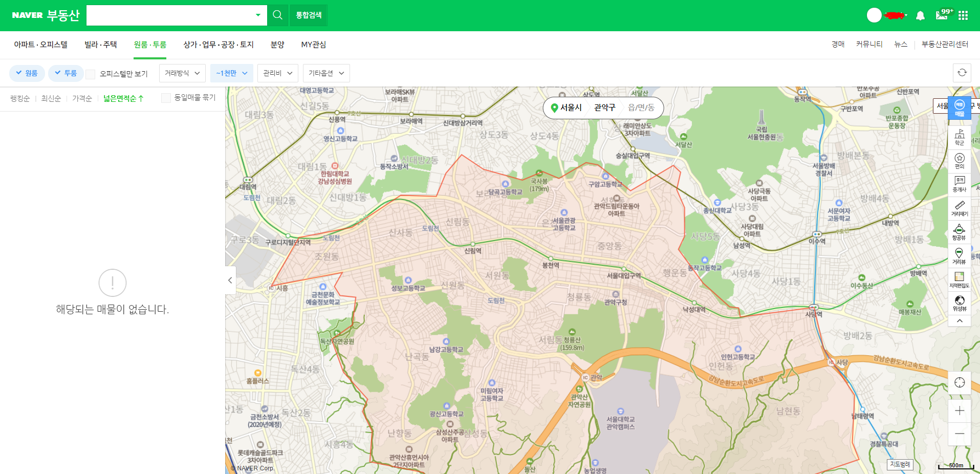Click the search magnifier icon
The height and width of the screenshot is (474, 980).
[x=277, y=15]
